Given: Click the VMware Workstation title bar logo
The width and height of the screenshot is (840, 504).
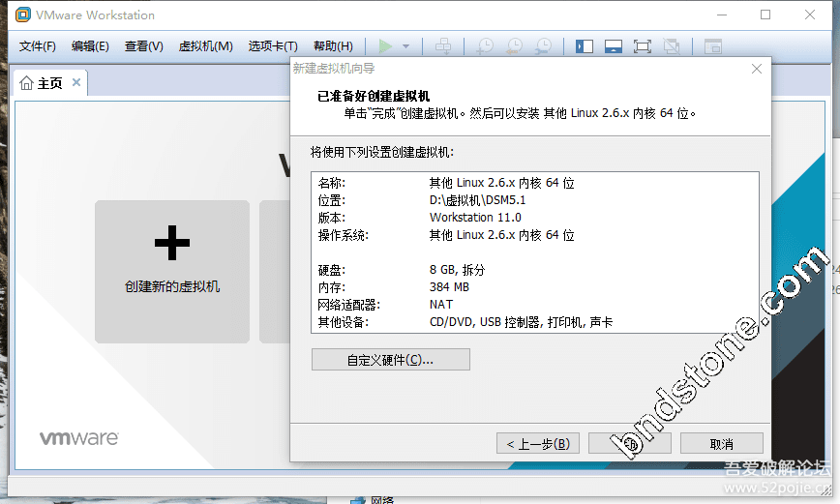Looking at the screenshot, I should [x=22, y=15].
